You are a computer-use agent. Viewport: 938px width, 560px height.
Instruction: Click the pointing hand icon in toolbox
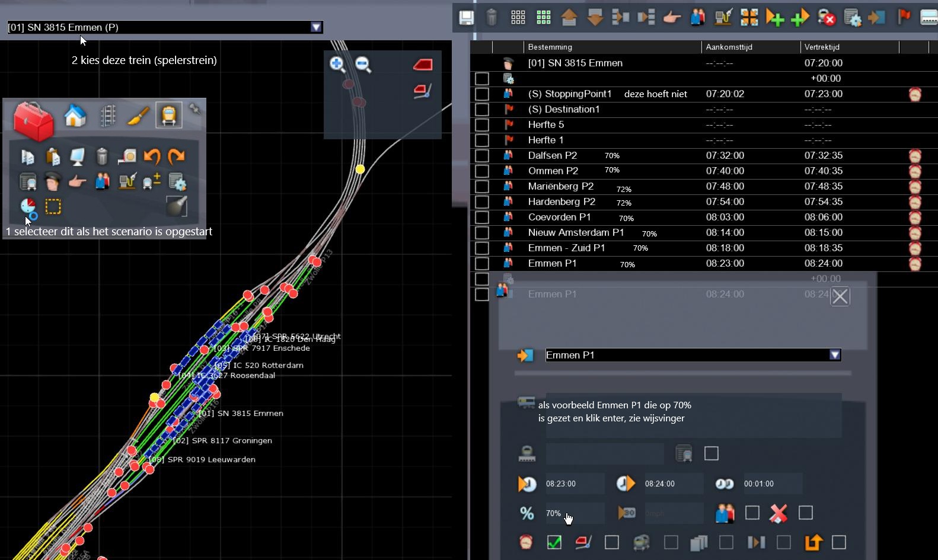pyautogui.click(x=77, y=182)
